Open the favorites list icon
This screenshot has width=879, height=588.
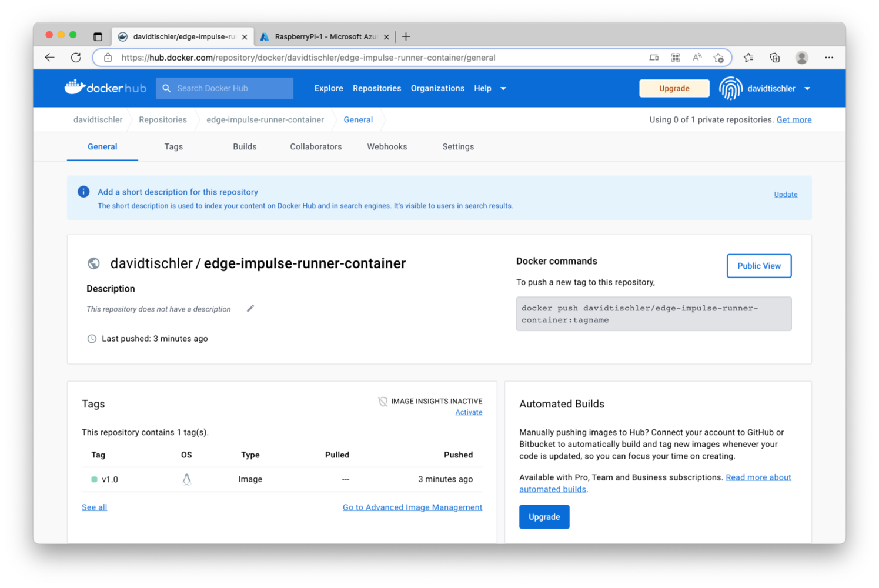748,58
